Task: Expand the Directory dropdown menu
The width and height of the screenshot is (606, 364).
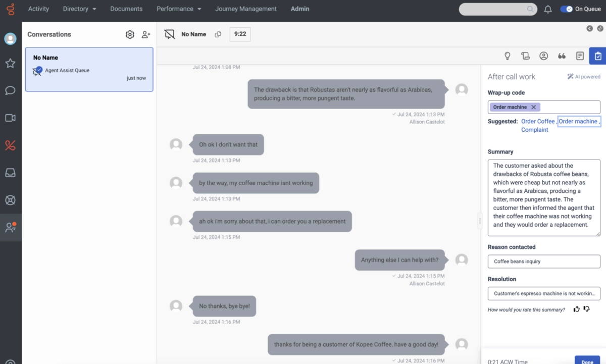Action: pyautogui.click(x=80, y=9)
